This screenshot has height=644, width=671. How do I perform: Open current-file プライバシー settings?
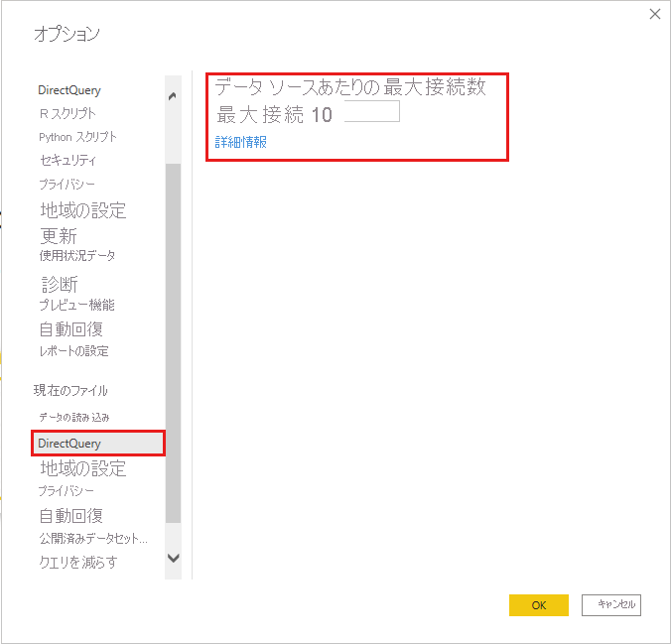[66, 490]
